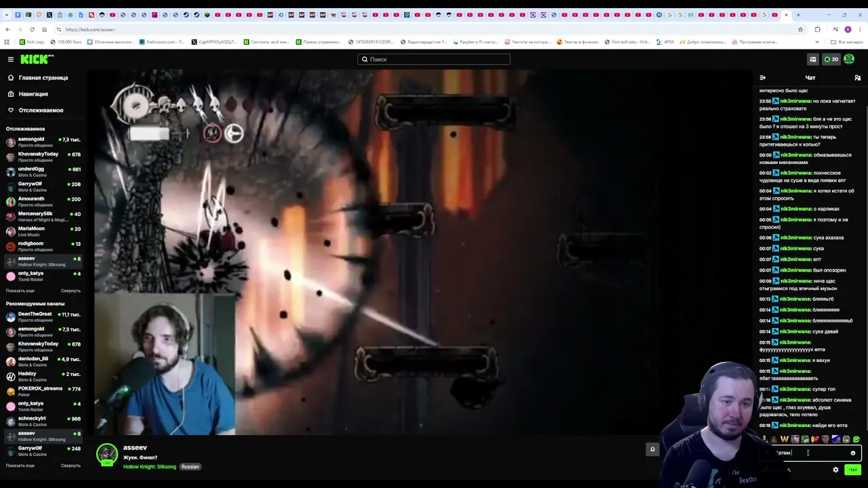Open the tab search dropdown arrow
The height and width of the screenshot is (488, 868).
pos(7,15)
